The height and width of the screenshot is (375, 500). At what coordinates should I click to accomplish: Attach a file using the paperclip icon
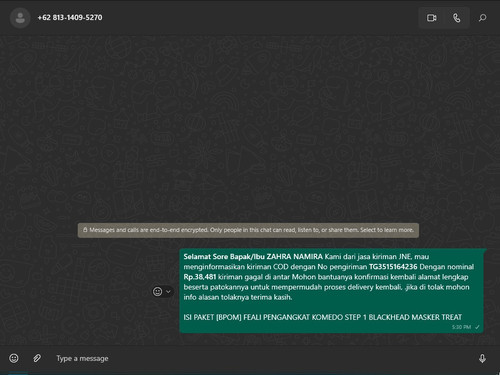click(x=37, y=358)
